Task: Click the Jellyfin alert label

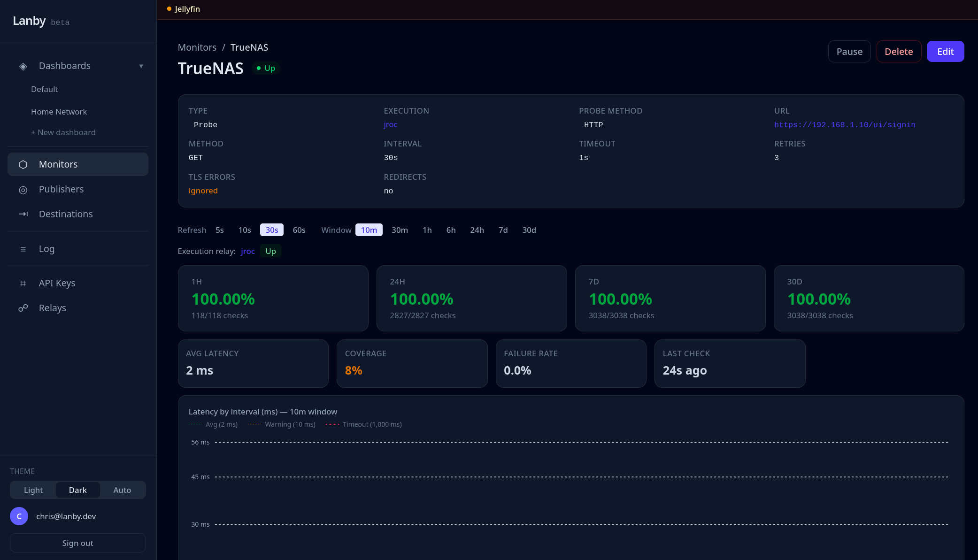Action: pyautogui.click(x=187, y=9)
